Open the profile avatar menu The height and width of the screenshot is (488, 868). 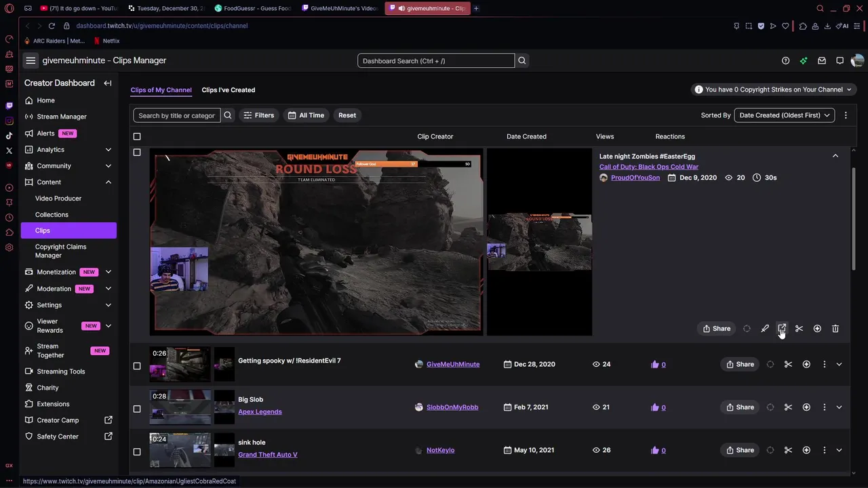click(857, 60)
